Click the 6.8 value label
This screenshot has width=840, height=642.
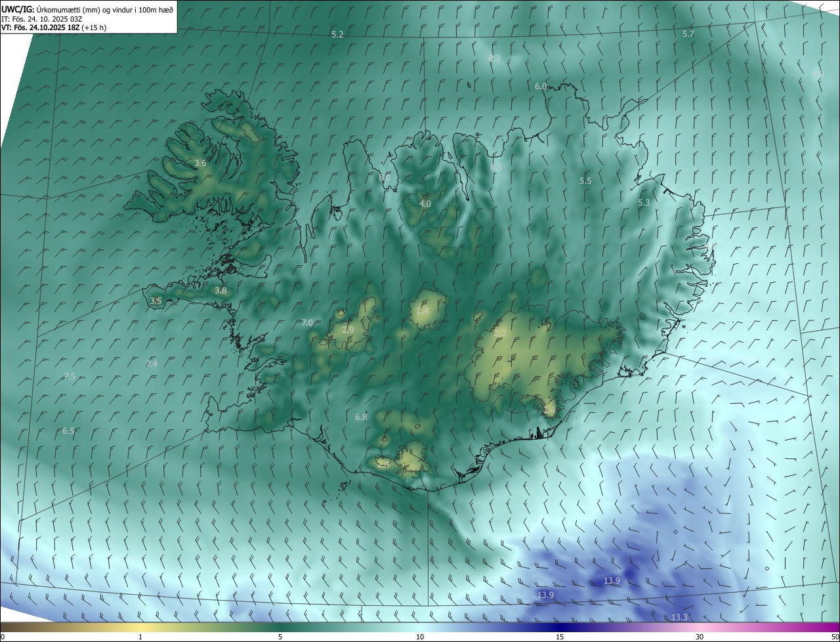(x=361, y=417)
